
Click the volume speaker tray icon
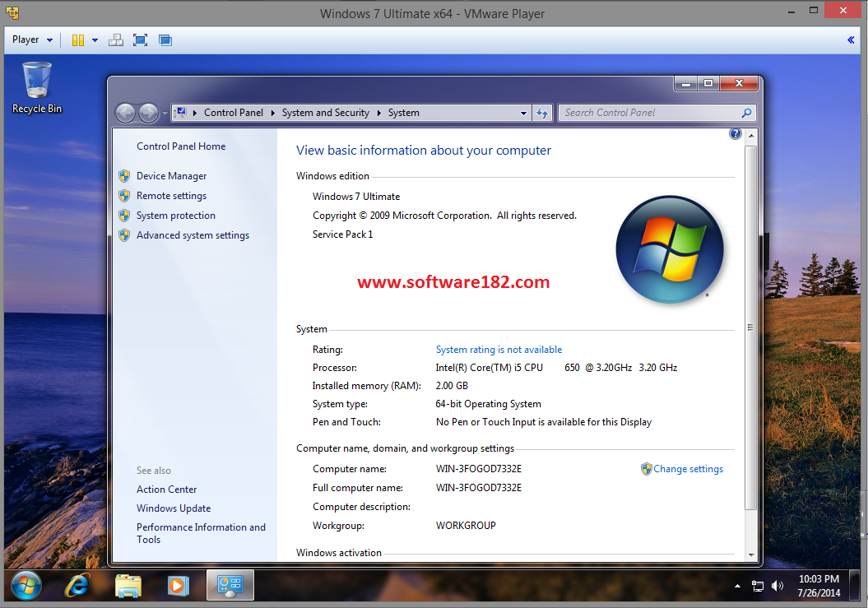coord(777,586)
